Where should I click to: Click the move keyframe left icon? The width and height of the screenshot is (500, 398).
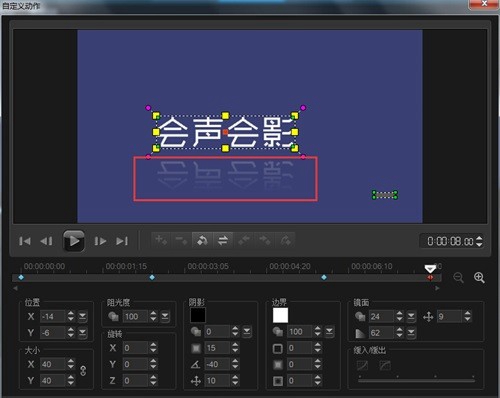click(244, 240)
